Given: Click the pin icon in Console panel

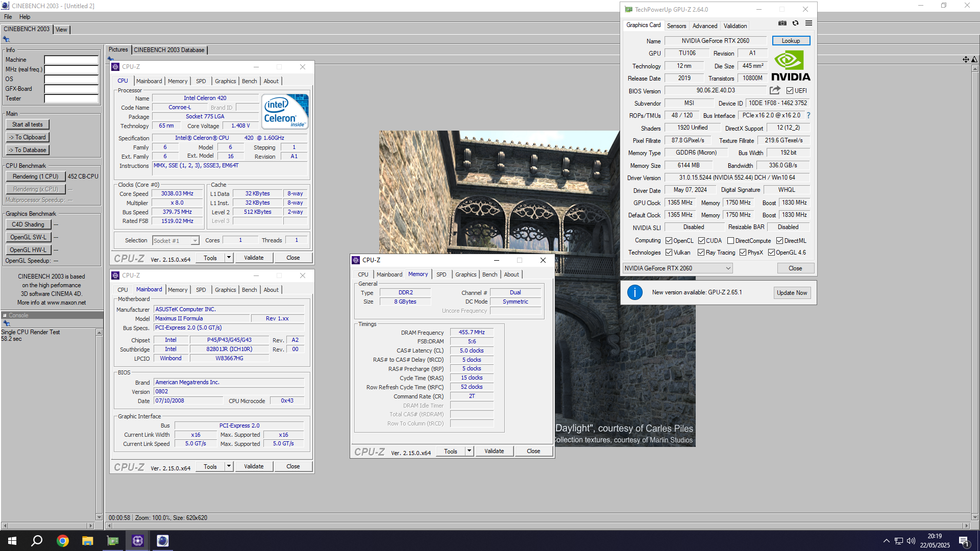Looking at the screenshot, I should (6, 323).
